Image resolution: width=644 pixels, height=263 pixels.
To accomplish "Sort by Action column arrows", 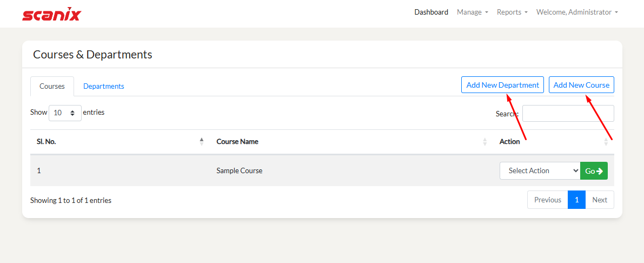I will click(x=606, y=141).
